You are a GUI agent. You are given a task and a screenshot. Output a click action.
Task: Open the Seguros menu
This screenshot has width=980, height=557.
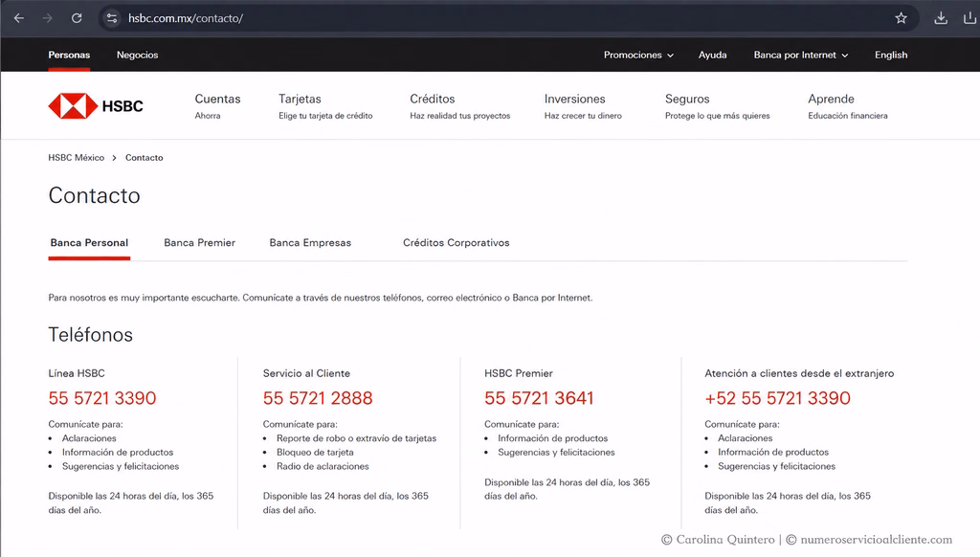pos(687,99)
